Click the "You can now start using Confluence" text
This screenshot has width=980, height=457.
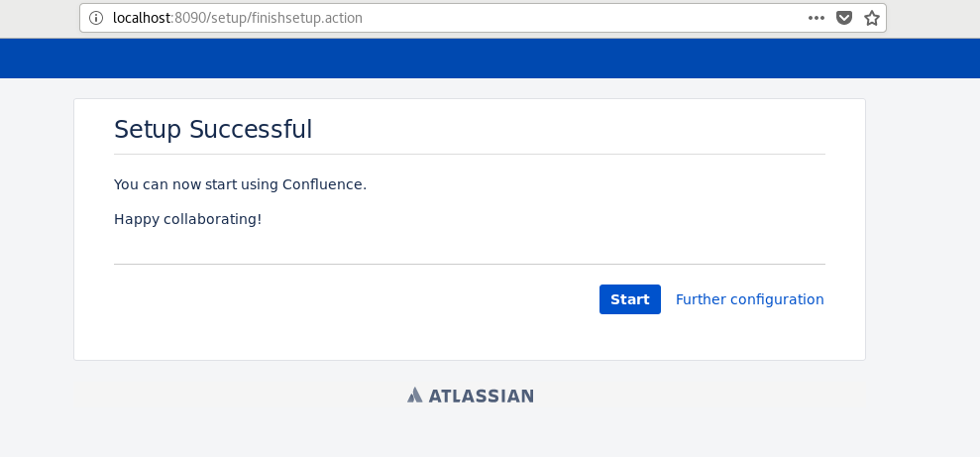pyautogui.click(x=240, y=184)
